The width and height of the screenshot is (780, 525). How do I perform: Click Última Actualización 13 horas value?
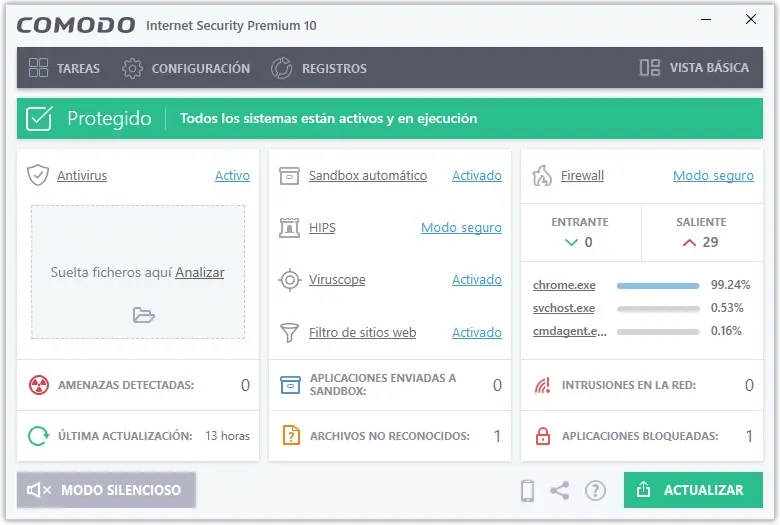(x=227, y=436)
